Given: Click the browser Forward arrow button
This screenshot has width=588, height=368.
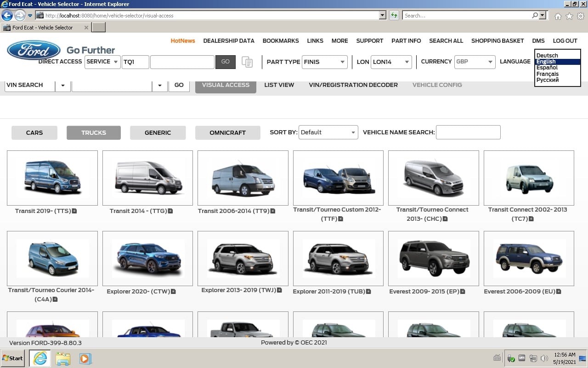Looking at the screenshot, I should click(20, 16).
